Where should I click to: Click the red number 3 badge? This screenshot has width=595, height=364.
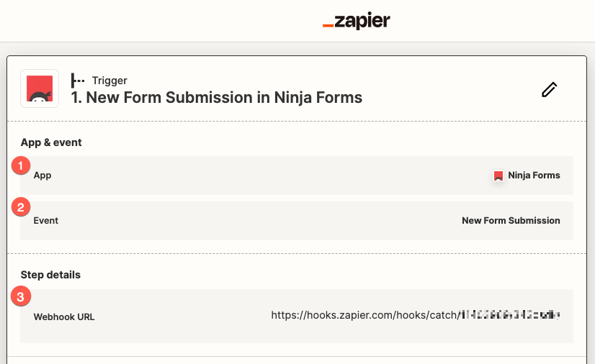point(22,296)
